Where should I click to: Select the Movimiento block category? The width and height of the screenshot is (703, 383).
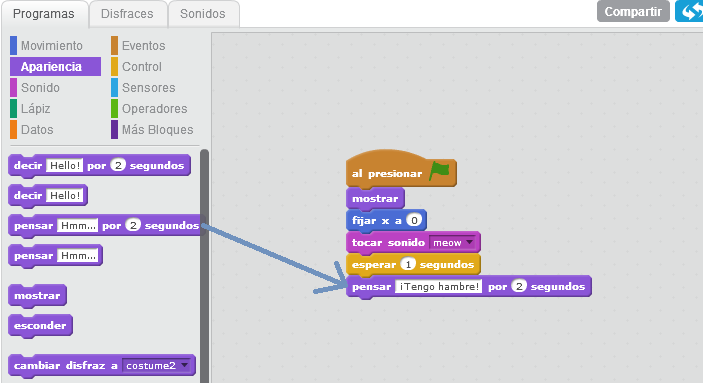coord(47,46)
